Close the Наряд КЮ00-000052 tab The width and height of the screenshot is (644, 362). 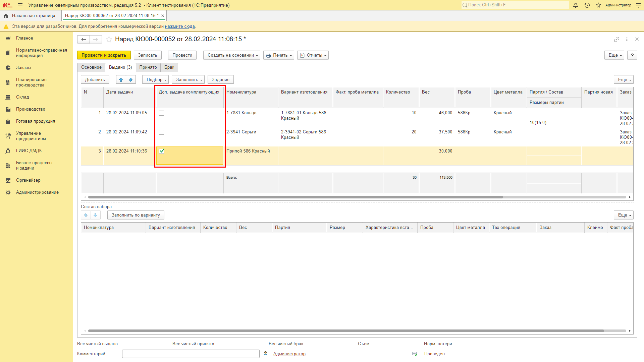[x=163, y=16]
